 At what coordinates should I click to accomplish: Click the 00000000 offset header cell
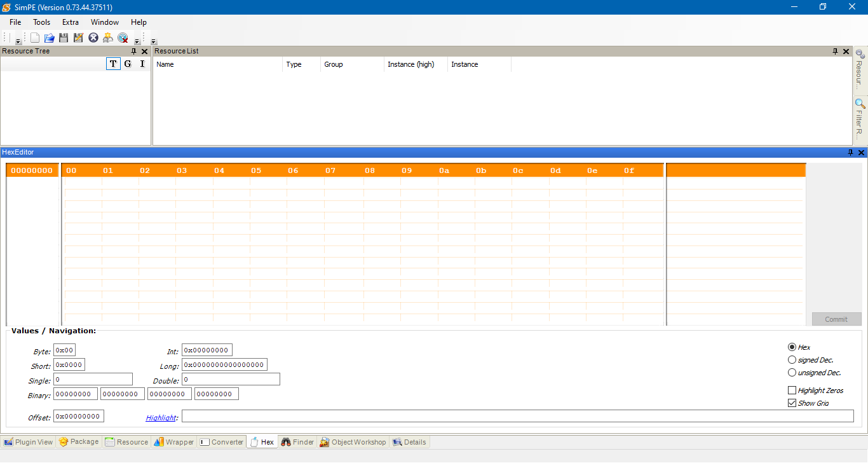pyautogui.click(x=32, y=170)
